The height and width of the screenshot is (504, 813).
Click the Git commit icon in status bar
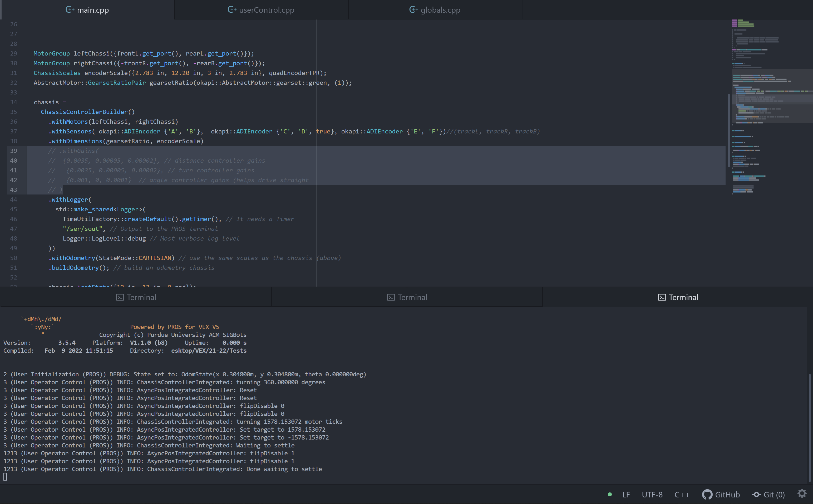(756, 494)
